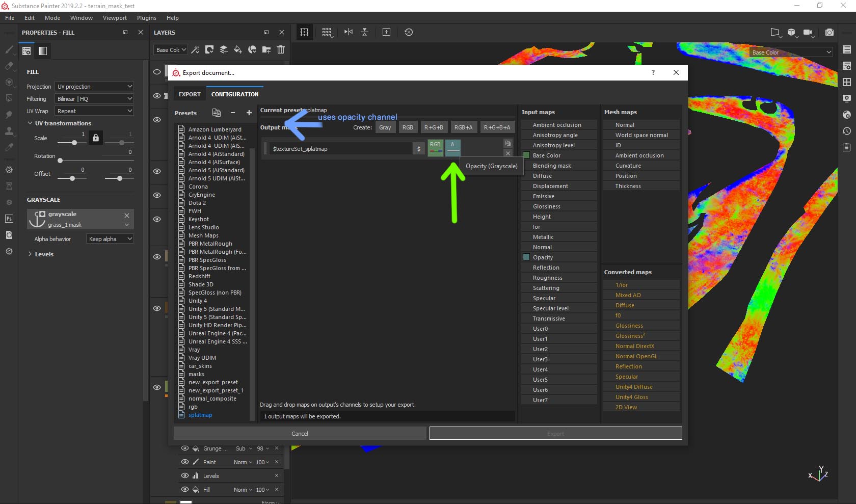The image size is (856, 504).
Task: Click the History clock icon on right sidebar
Action: 847,131
